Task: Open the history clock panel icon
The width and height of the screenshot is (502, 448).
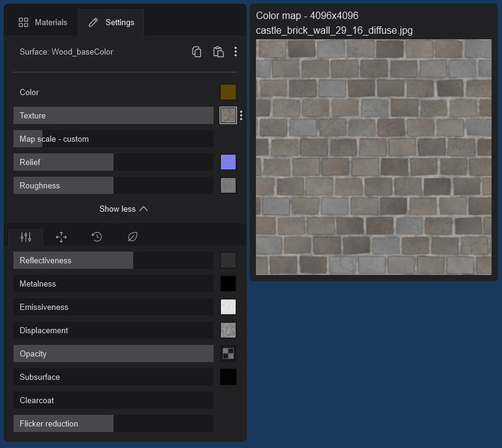Action: pos(96,236)
